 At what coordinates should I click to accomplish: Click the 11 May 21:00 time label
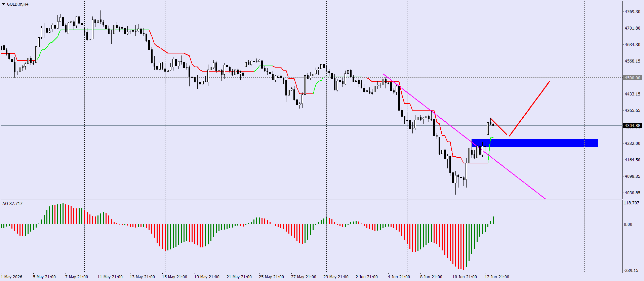point(110,277)
